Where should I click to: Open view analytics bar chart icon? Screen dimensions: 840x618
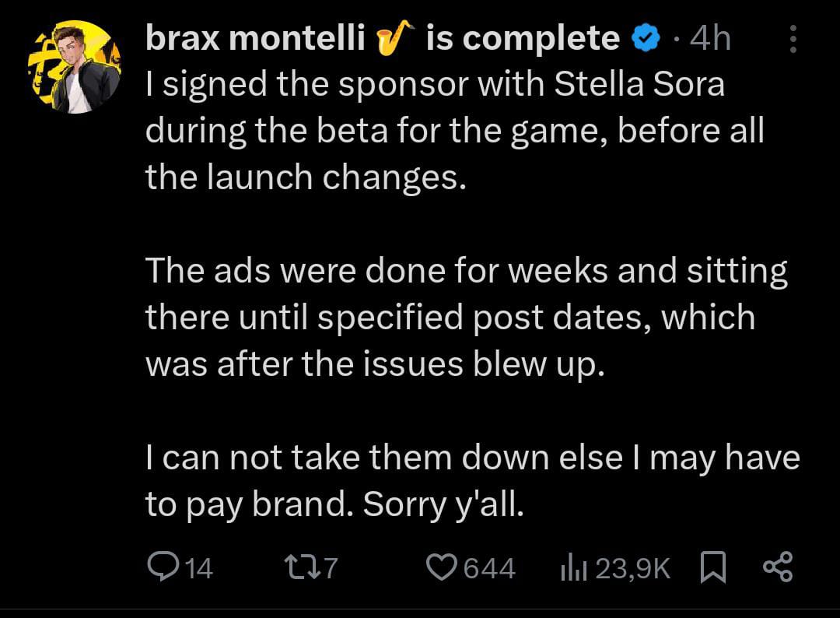[x=573, y=568]
